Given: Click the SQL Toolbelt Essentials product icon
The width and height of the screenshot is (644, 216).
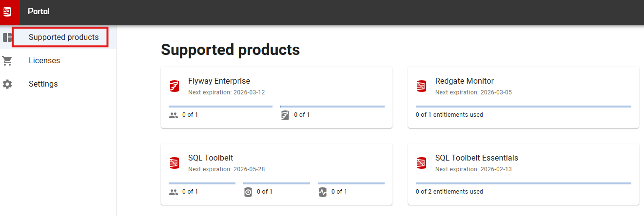Looking at the screenshot, I should pyautogui.click(x=422, y=163).
